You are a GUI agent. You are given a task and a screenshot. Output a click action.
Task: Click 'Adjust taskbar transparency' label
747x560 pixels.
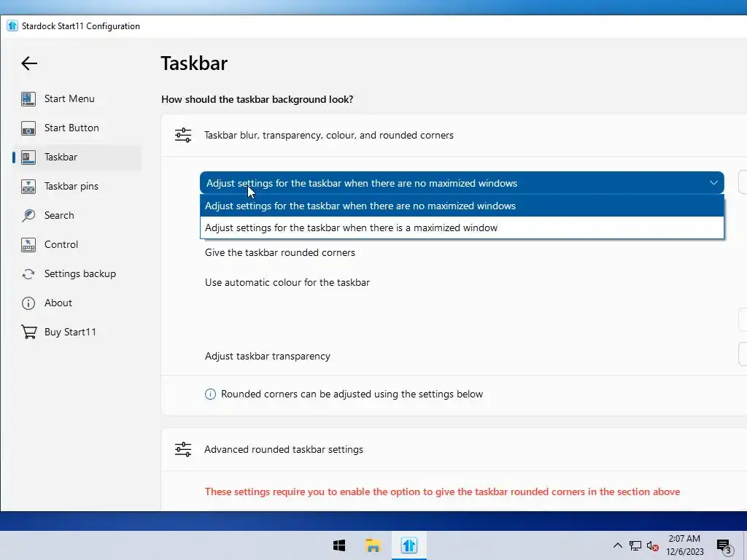[268, 356]
